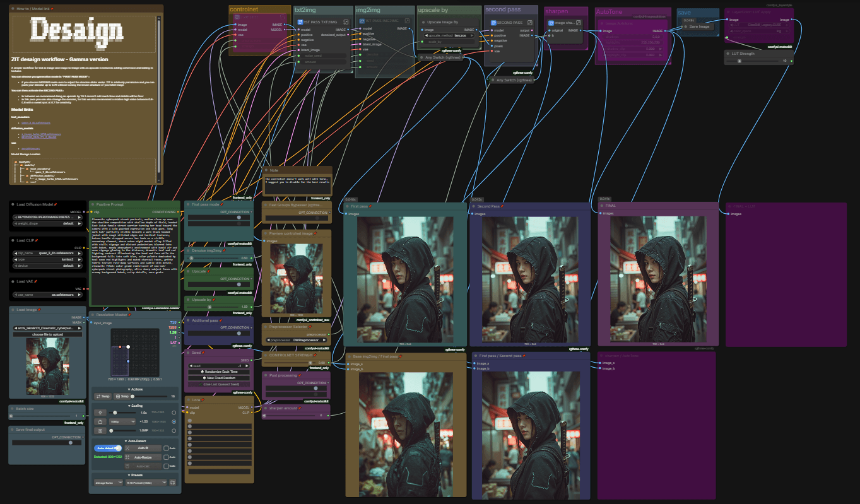Viewport: 860px width, 504px height.
Task: Open the 1ST PASS IMG2IMG subgraph icon
Action: click(x=407, y=21)
